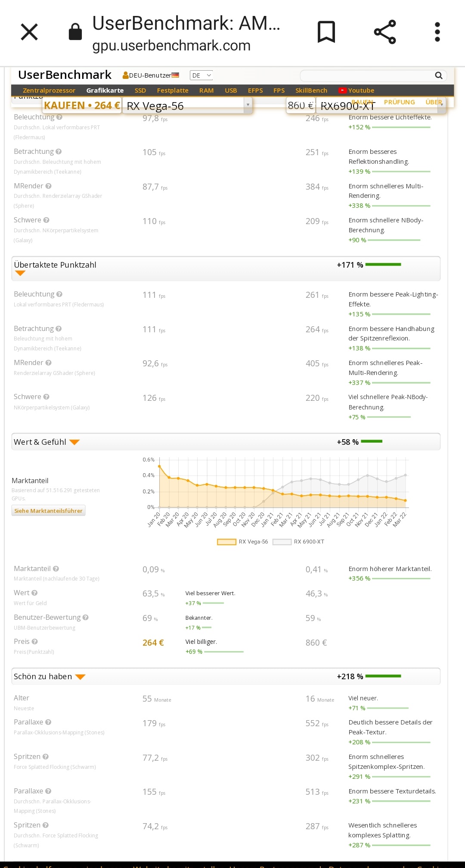465x868 pixels.
Task: Close the browser tab with X
Action: (29, 32)
